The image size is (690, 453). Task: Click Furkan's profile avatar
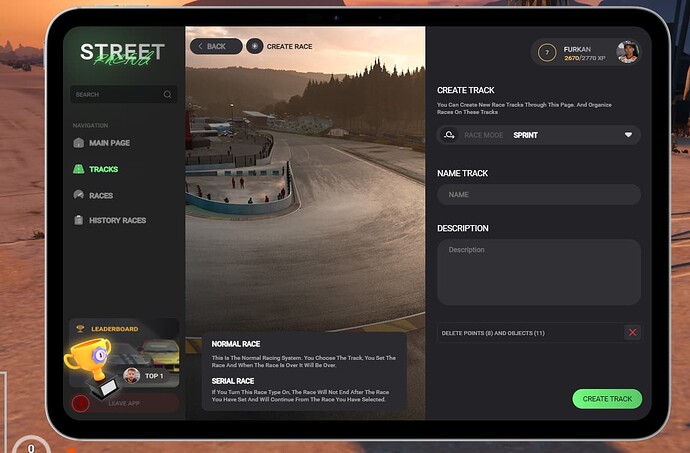[628, 52]
